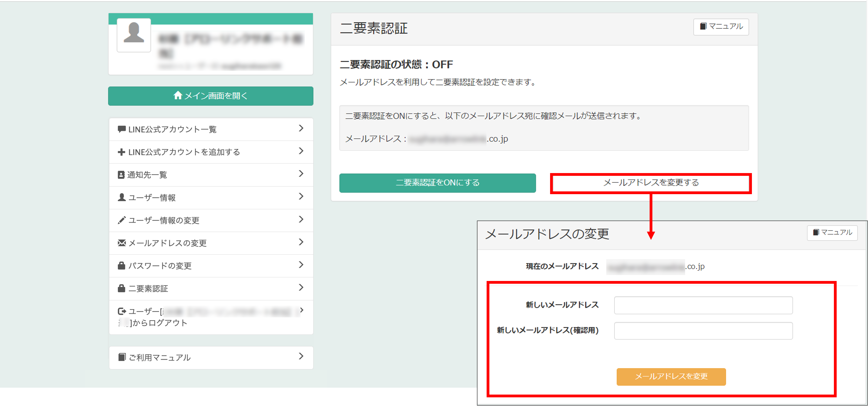
Task: Expand the パスワードの変更 chevron arrow
Action: pyautogui.click(x=301, y=265)
